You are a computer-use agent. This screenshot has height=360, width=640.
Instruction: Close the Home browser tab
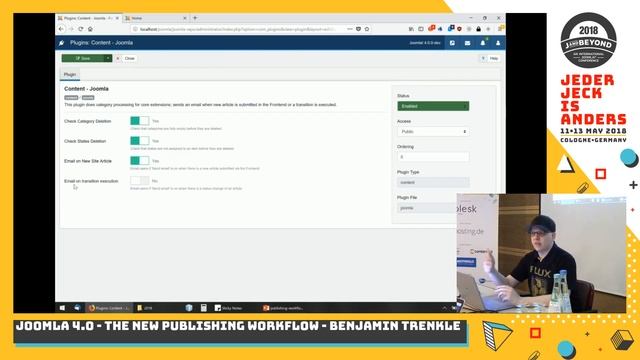[x=184, y=18]
